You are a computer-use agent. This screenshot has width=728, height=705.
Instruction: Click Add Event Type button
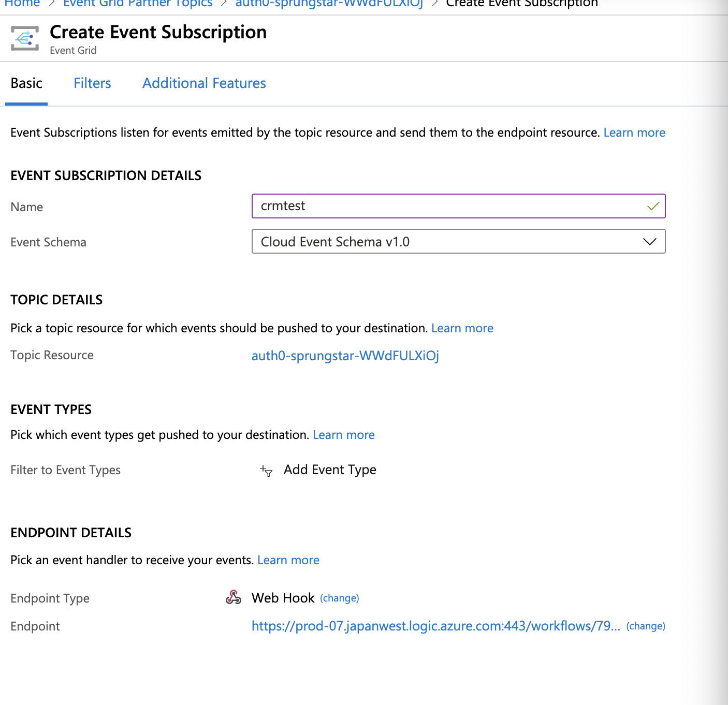tap(330, 470)
